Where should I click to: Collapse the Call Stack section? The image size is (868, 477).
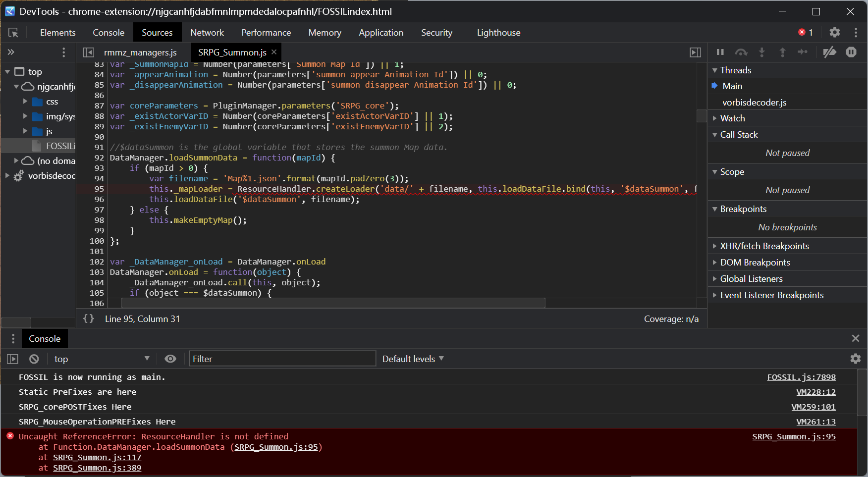click(715, 135)
